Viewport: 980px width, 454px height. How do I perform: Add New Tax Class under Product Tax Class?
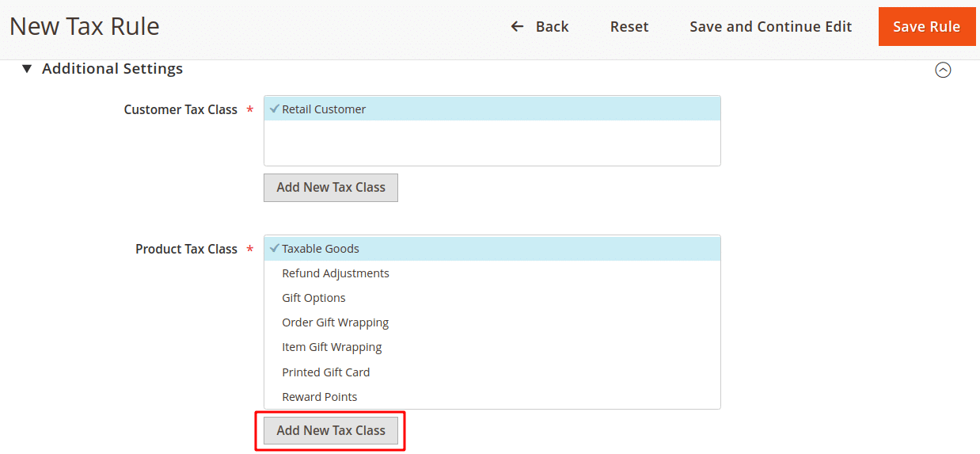click(330, 430)
